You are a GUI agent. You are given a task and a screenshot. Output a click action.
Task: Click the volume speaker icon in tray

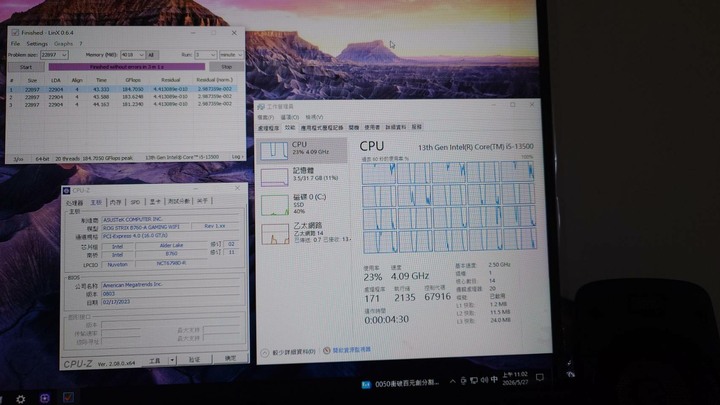click(484, 380)
